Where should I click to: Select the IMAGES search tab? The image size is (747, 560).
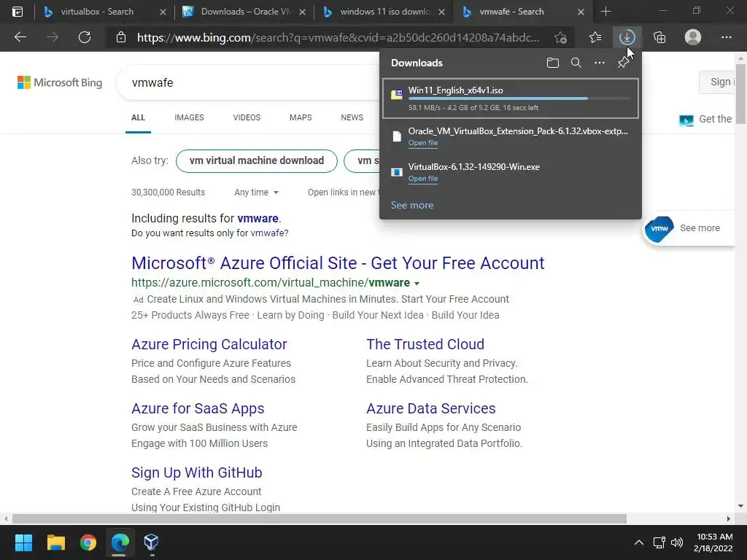tap(189, 117)
